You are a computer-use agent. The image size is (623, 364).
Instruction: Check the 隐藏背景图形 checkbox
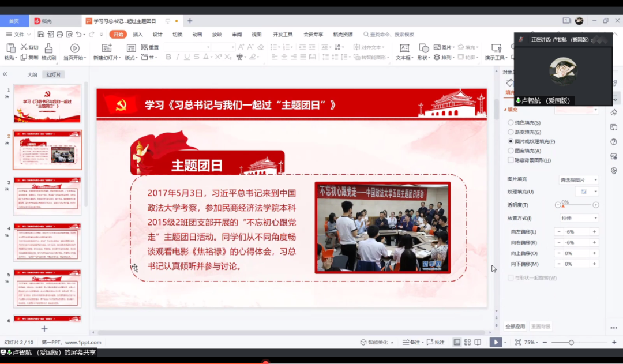click(x=510, y=160)
